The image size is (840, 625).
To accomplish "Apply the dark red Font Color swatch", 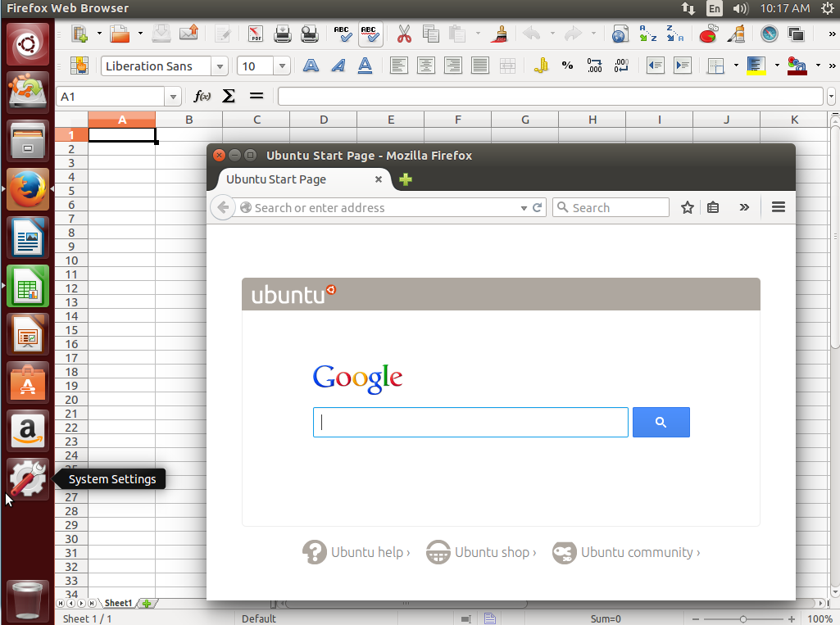I will click(x=797, y=66).
